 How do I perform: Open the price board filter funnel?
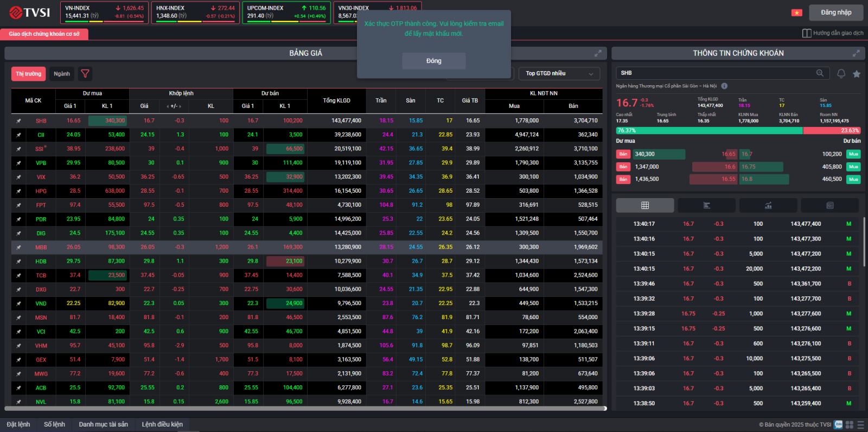pos(85,74)
